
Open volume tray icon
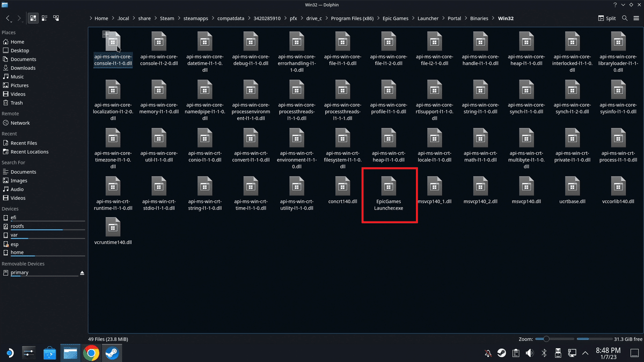click(x=530, y=353)
